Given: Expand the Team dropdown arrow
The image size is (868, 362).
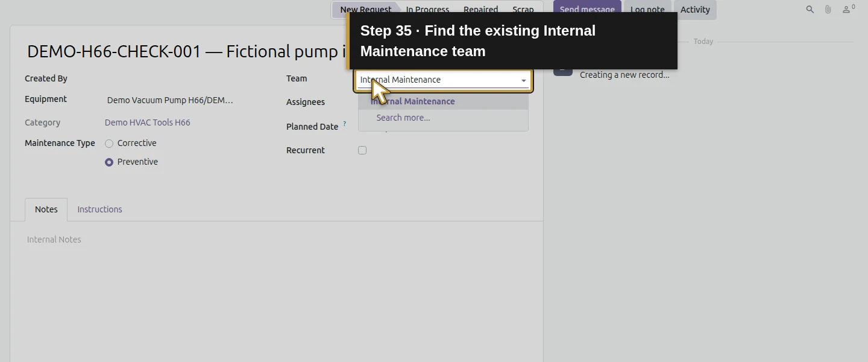Looking at the screenshot, I should click(524, 80).
